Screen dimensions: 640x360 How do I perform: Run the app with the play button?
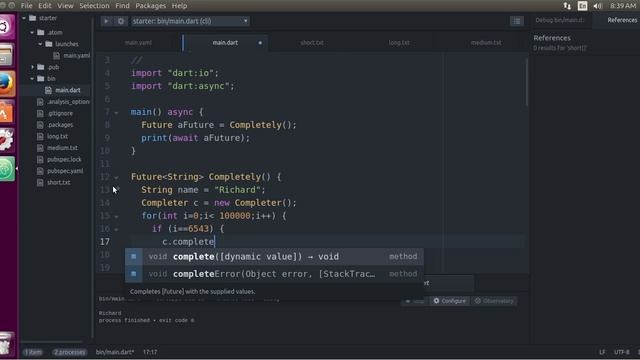pos(106,21)
